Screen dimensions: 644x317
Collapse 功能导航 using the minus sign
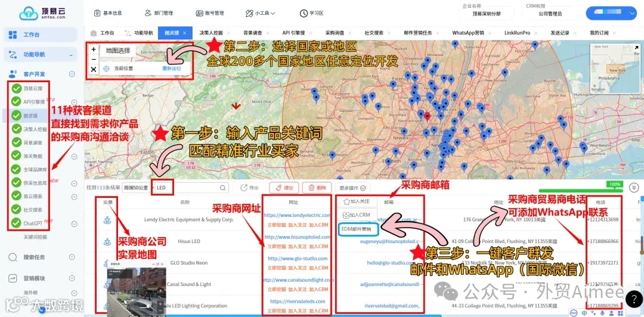(70, 55)
